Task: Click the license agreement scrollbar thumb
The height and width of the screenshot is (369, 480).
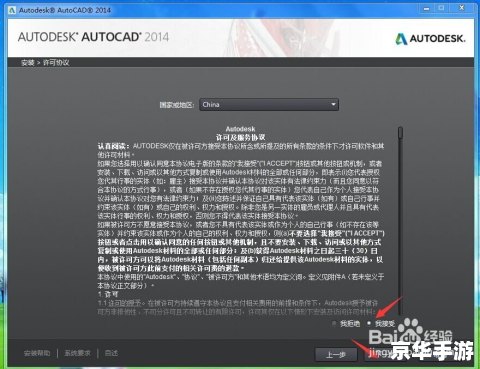Action: [400, 132]
